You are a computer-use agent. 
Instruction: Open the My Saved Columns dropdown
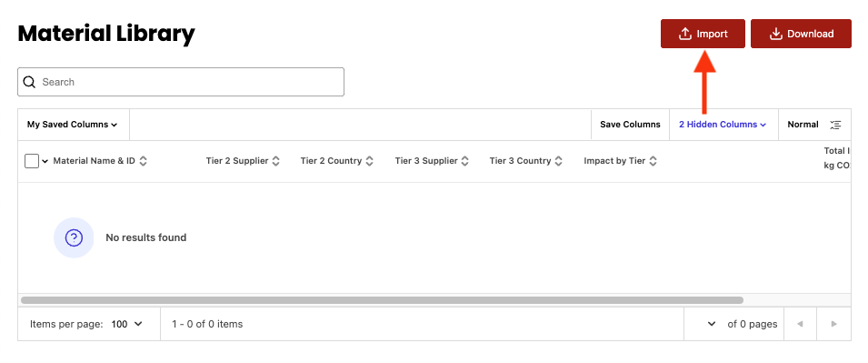click(x=73, y=125)
